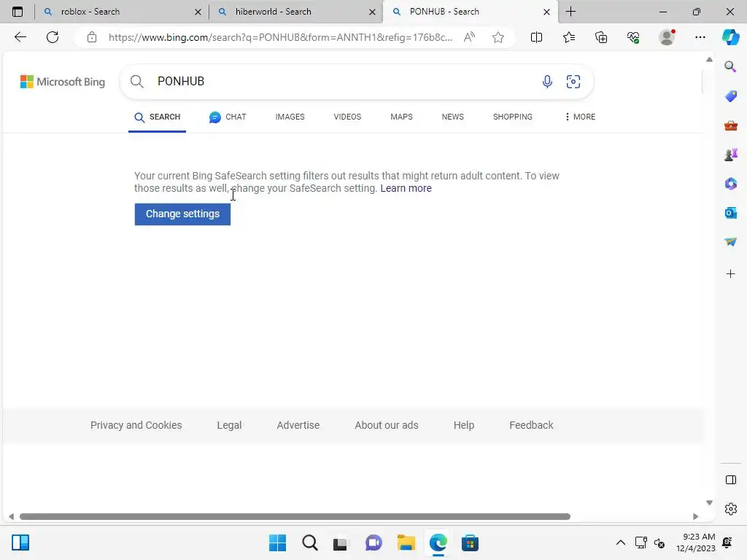Open the Copilot sidebar icon
The image size is (747, 560).
pos(730,37)
